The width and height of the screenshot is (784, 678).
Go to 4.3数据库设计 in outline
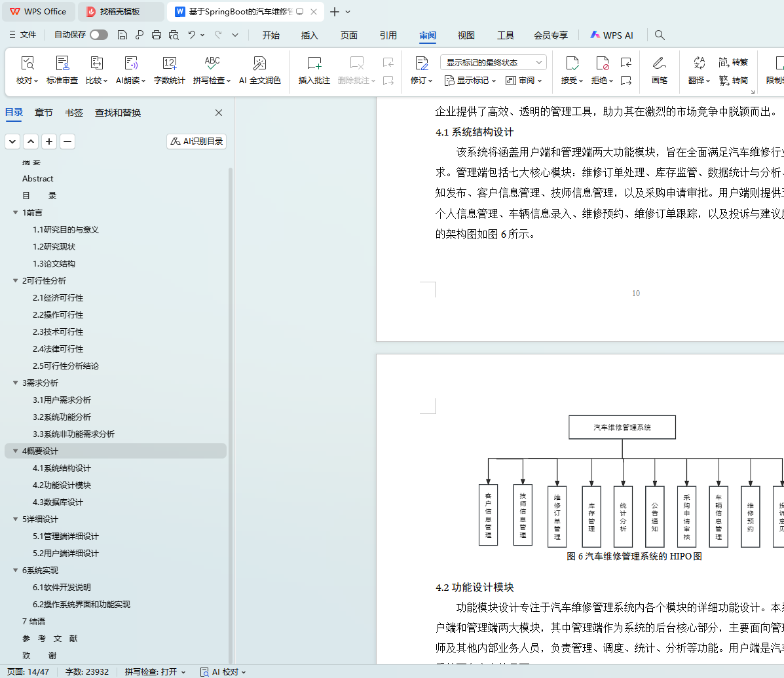click(58, 502)
